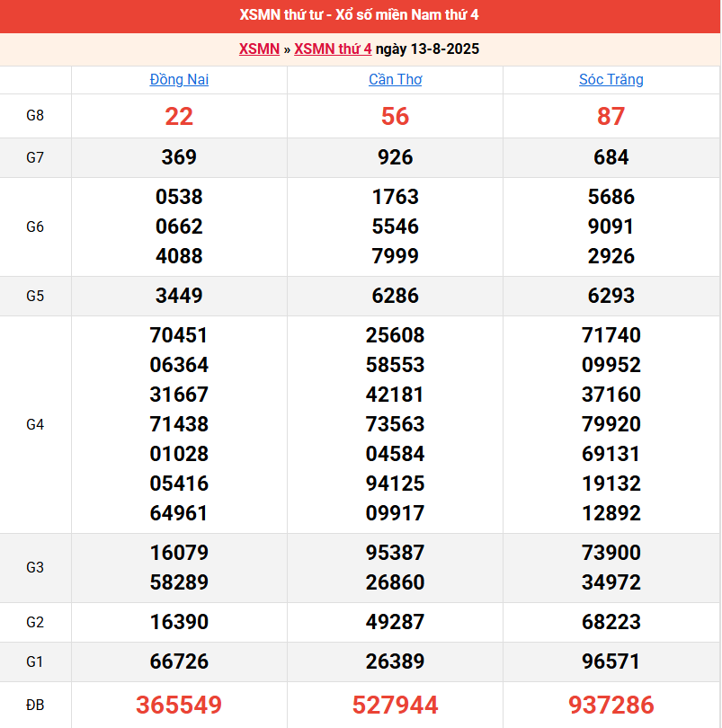Select the G6 row label

point(35,227)
